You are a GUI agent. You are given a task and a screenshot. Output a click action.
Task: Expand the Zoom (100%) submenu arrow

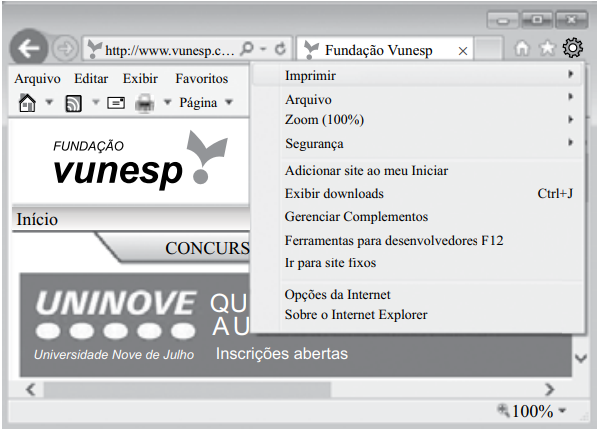tap(570, 120)
